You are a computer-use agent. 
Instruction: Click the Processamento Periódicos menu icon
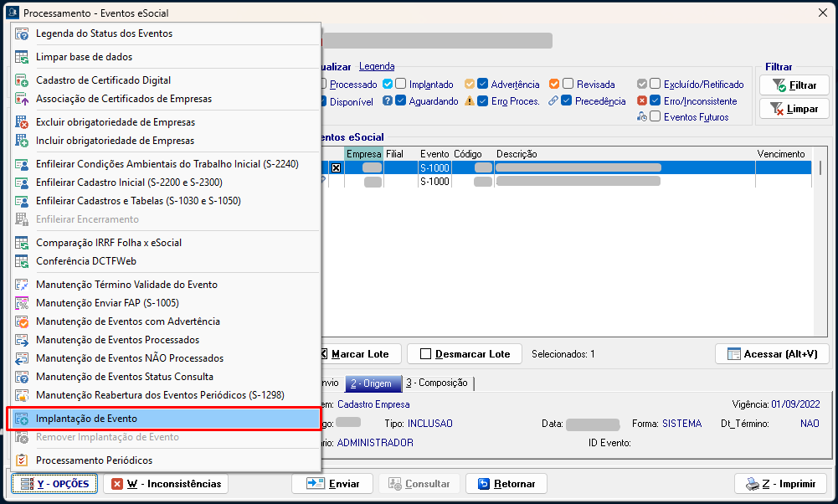[22, 460]
